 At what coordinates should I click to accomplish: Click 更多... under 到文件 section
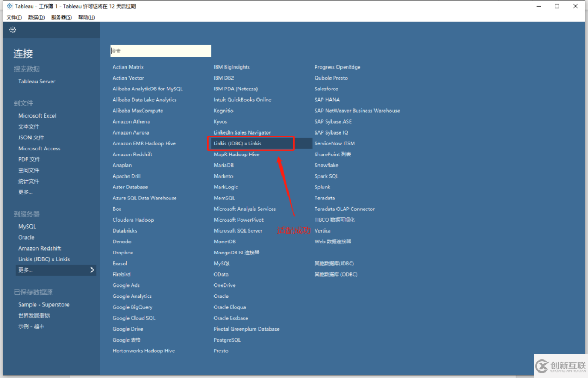click(x=25, y=192)
